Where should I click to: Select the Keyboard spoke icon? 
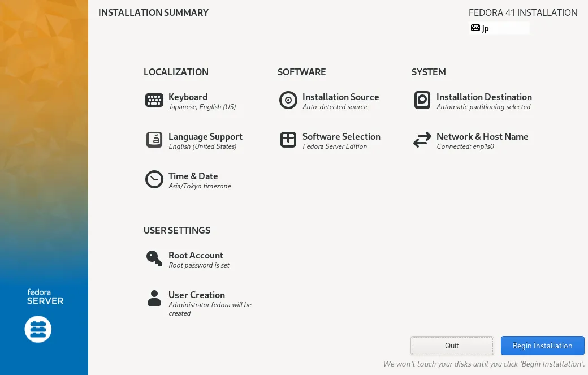pyautogui.click(x=154, y=100)
